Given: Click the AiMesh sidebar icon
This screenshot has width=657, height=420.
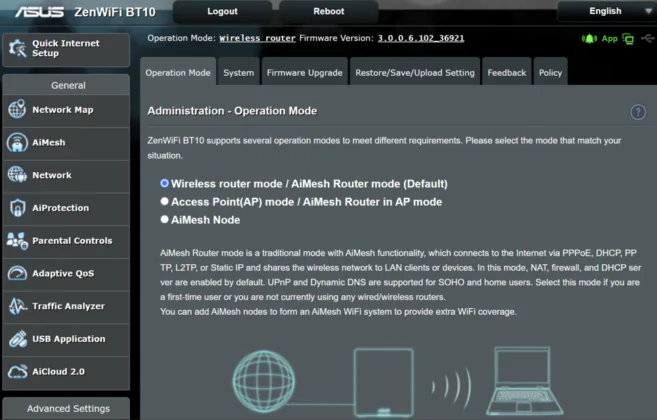Looking at the screenshot, I should click(x=17, y=142).
